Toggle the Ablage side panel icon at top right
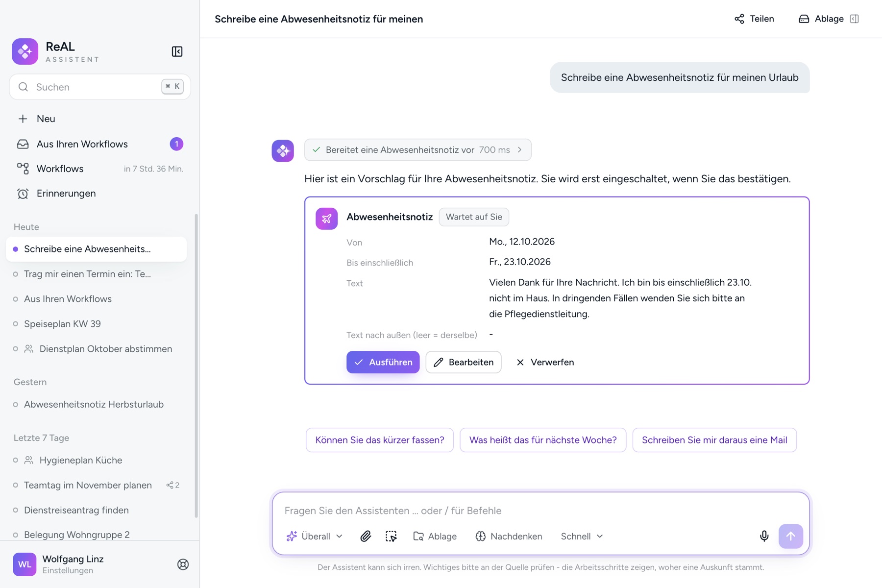 (x=855, y=19)
